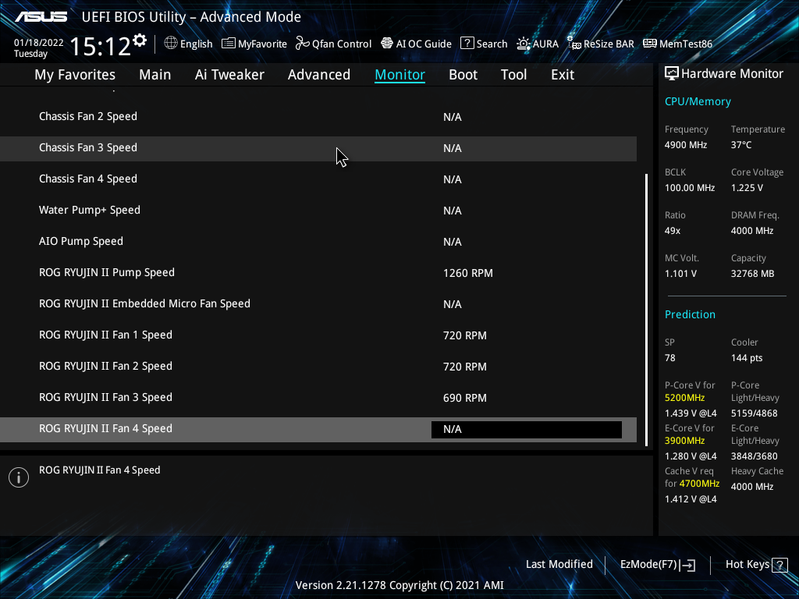799x599 pixels.
Task: Click the 3900MHz E-Core value
Action: (x=684, y=441)
